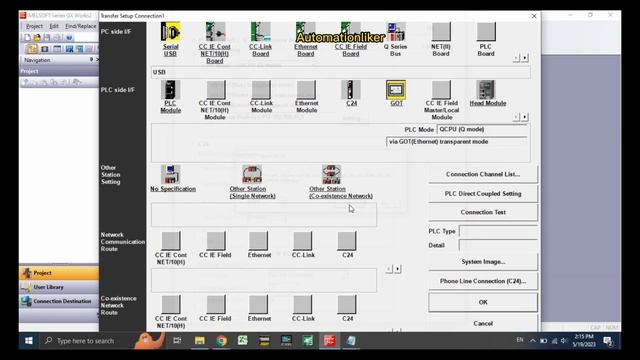Pin the Navigation panel
Image resolution: width=640 pixels, height=360 pixels.
(x=91, y=60)
